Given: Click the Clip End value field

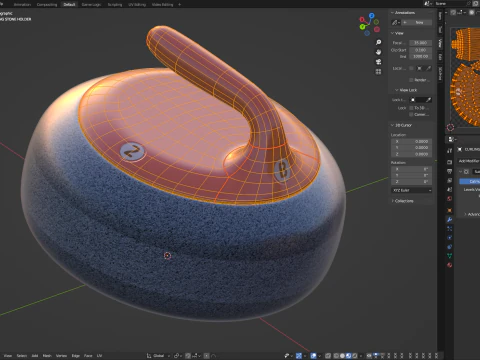Looking at the screenshot, I should point(421,56).
